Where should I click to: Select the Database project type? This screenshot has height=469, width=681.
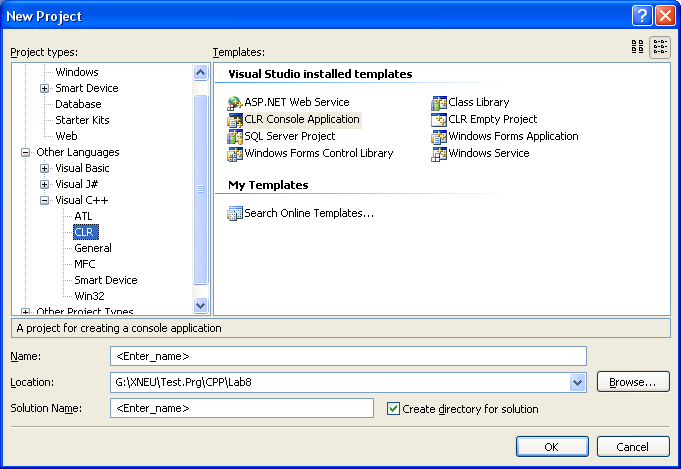point(78,104)
